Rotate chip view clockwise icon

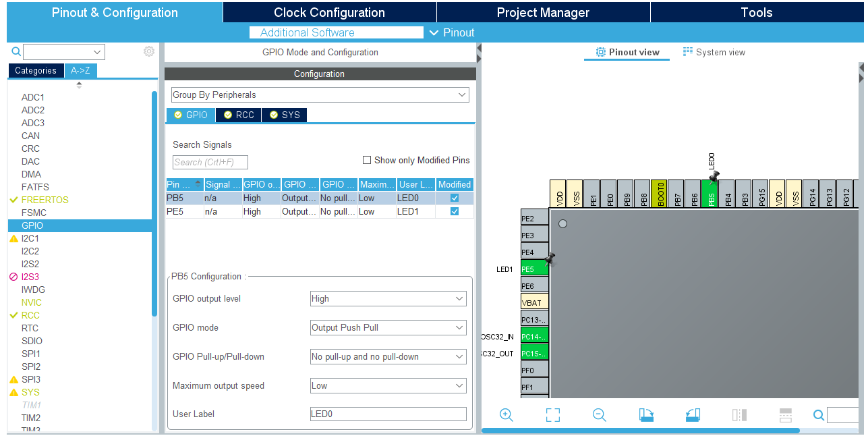[646, 415]
